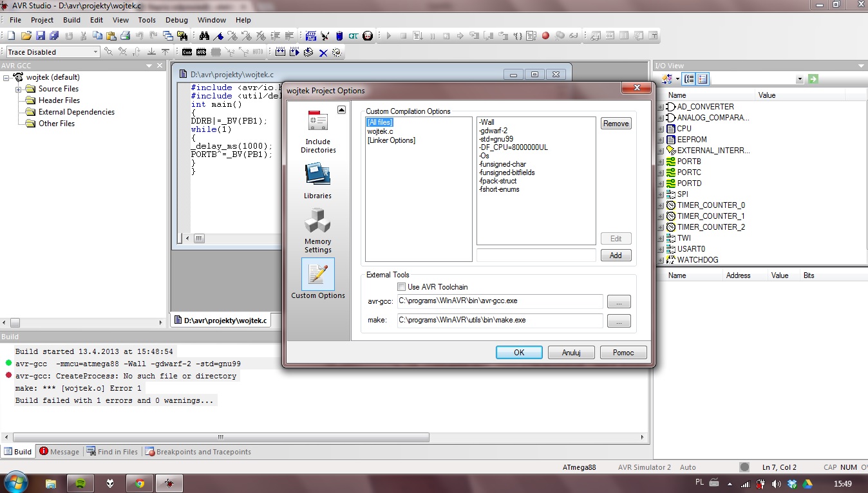Click the black AVR programmer icon
The height and width of the screenshot is (493, 868).
pyautogui.click(x=201, y=52)
